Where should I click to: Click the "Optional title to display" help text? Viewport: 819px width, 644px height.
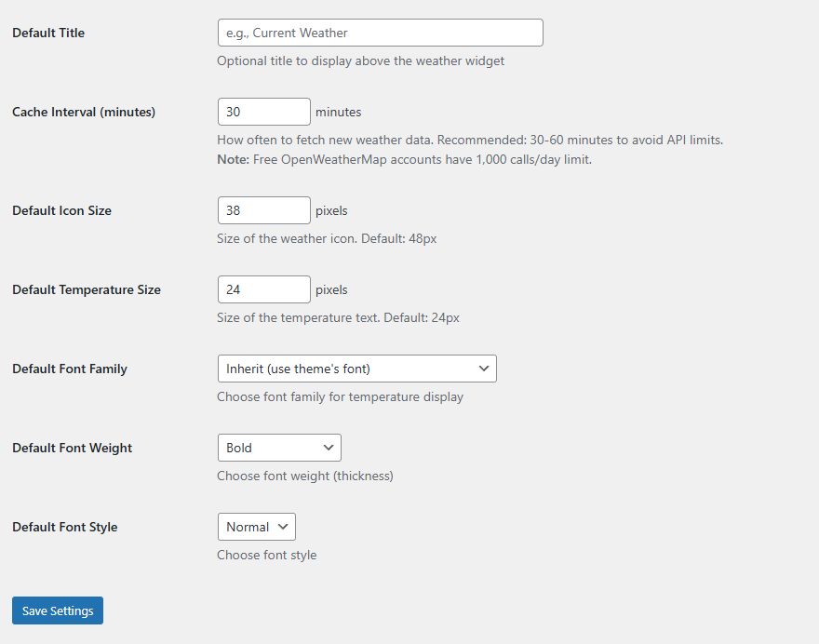[360, 60]
